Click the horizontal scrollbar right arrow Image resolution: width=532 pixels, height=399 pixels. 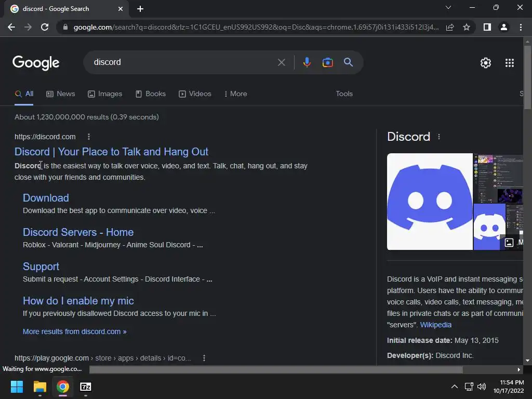519,369
